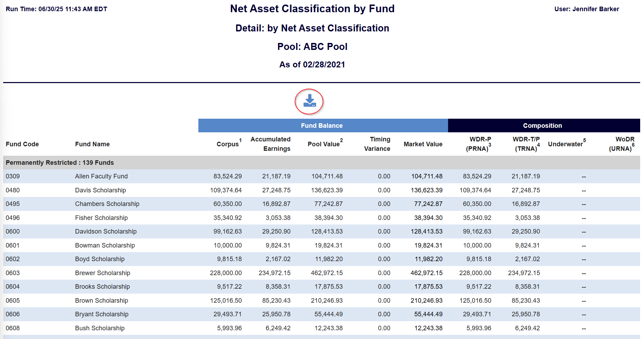Screen dimensions: 644x339
Task: Click the Underwater column header
Action: 567,143
